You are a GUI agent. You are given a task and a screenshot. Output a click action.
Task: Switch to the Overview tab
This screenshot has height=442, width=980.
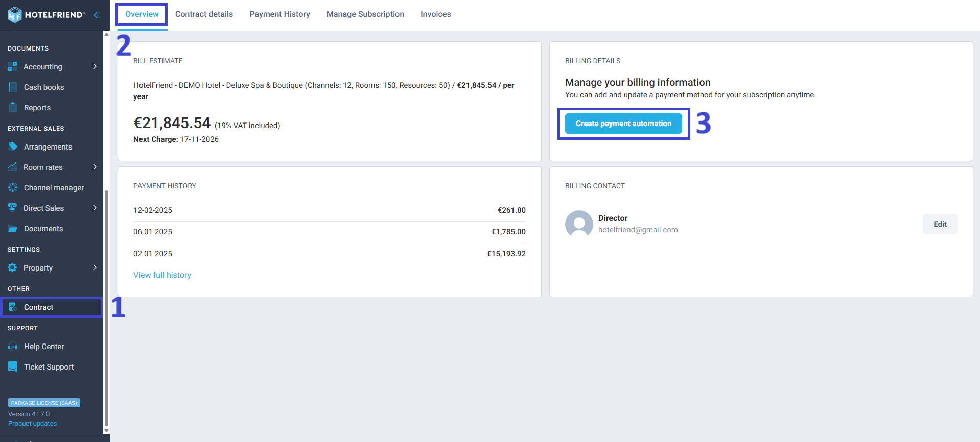point(142,14)
